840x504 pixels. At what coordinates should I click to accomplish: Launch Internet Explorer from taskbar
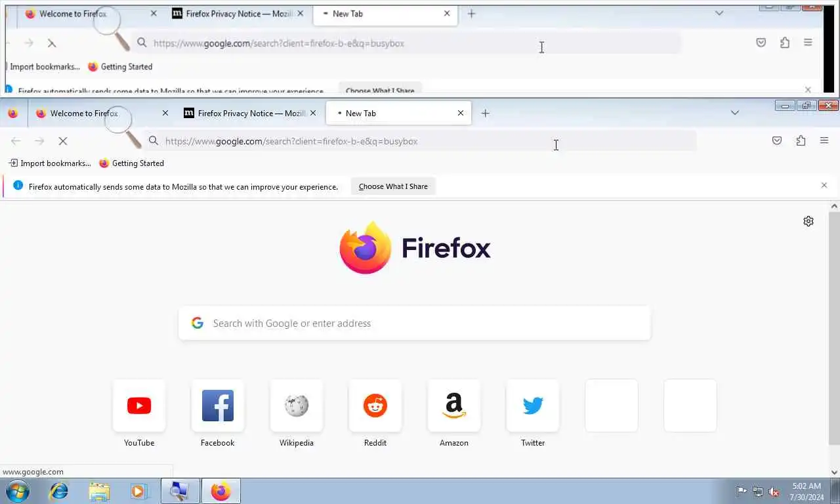click(x=59, y=491)
